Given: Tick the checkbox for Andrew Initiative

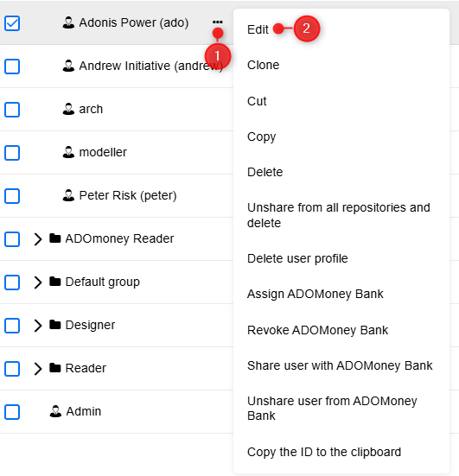Looking at the screenshot, I should point(12,67).
